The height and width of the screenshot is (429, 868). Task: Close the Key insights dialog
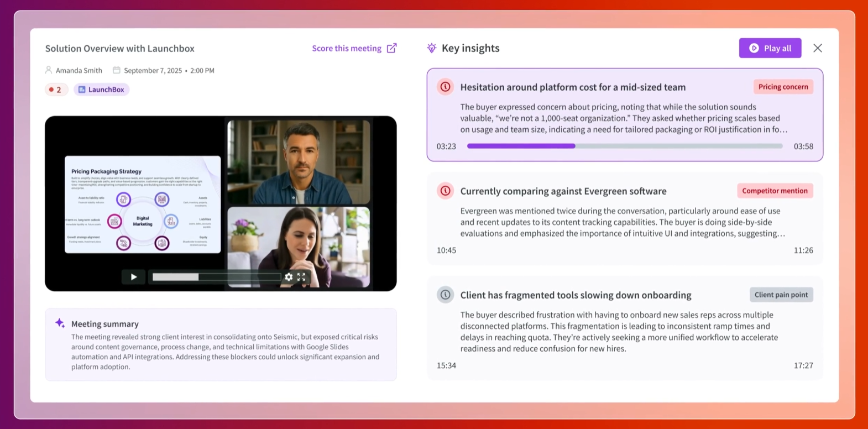pyautogui.click(x=818, y=48)
